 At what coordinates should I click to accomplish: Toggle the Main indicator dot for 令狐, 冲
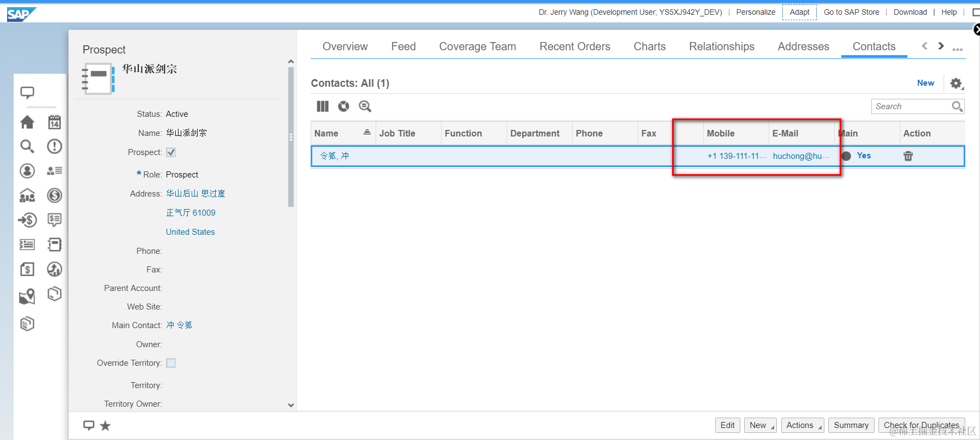pyautogui.click(x=846, y=156)
